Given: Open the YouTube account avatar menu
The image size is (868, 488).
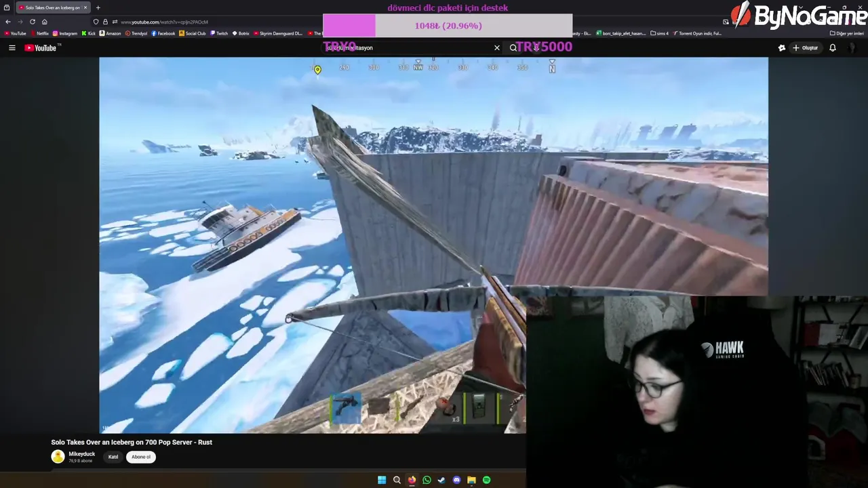Looking at the screenshot, I should [852, 48].
